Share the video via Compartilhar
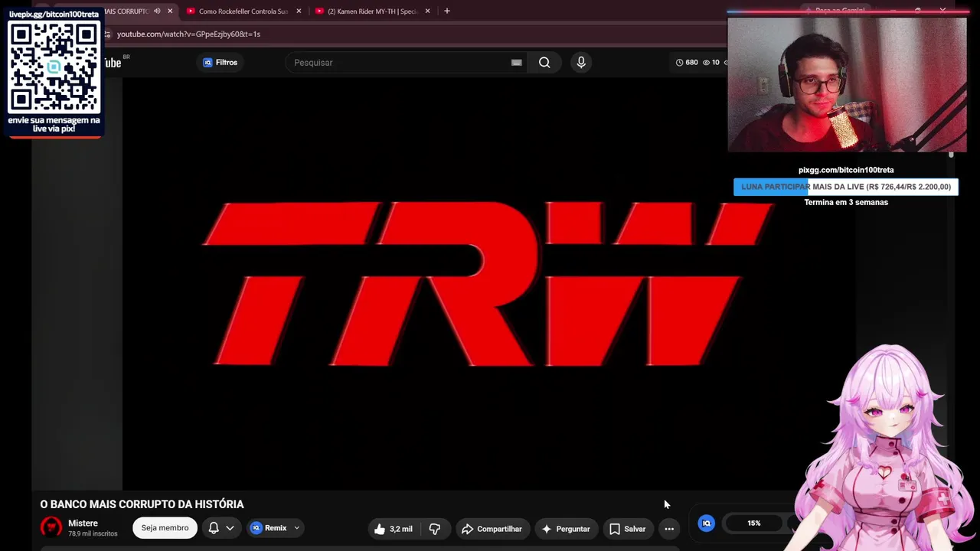 coord(492,529)
